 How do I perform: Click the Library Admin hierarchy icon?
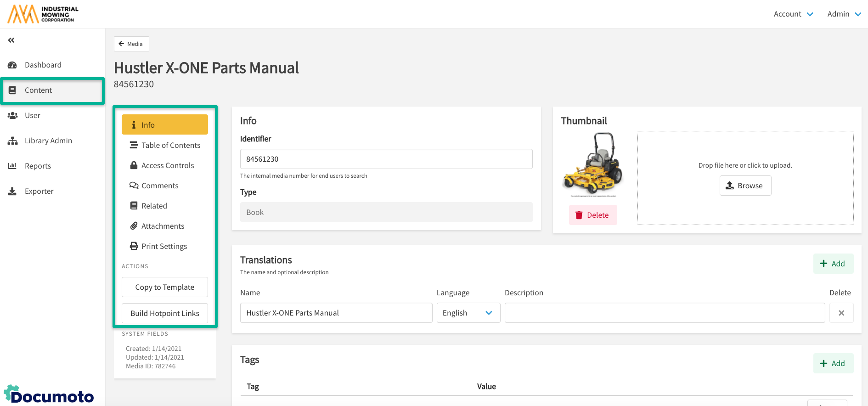click(x=12, y=141)
